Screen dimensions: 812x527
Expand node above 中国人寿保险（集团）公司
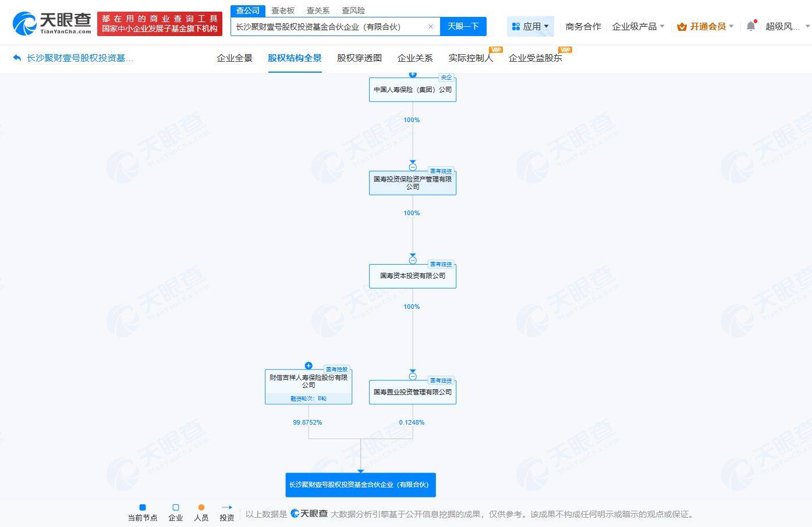click(x=413, y=74)
